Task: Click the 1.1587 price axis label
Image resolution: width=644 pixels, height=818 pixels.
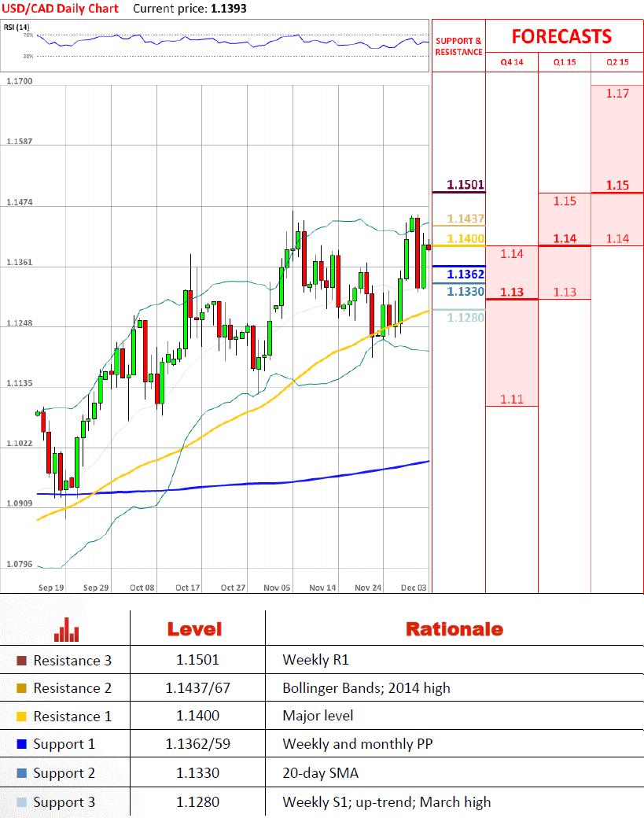Action: click(x=20, y=141)
